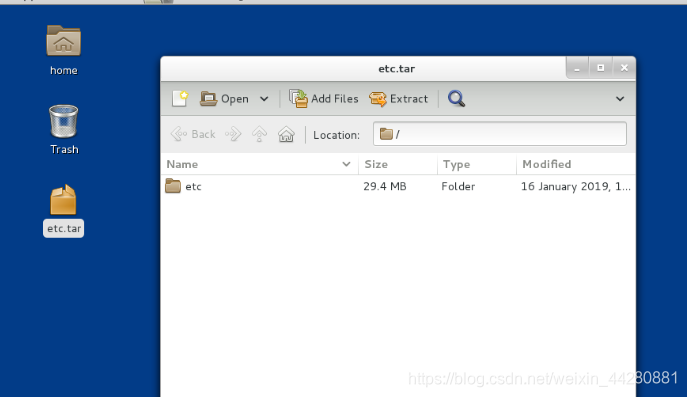Select the home folder desktop icon
This screenshot has height=397, width=687.
click(x=64, y=50)
